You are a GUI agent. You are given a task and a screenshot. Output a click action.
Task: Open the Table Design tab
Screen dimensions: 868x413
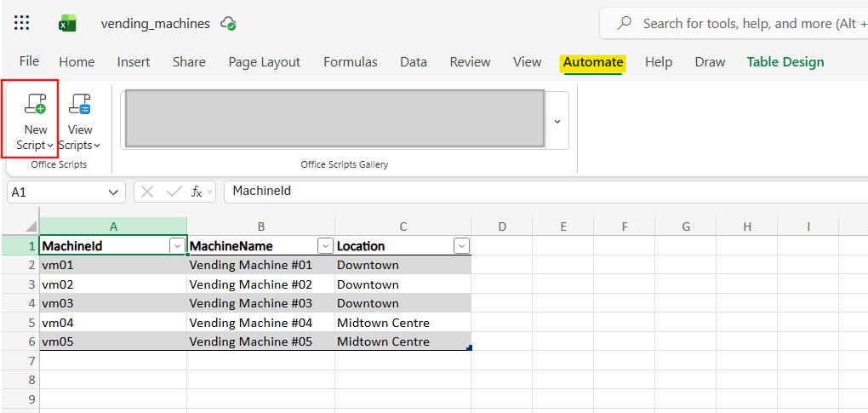(x=785, y=62)
